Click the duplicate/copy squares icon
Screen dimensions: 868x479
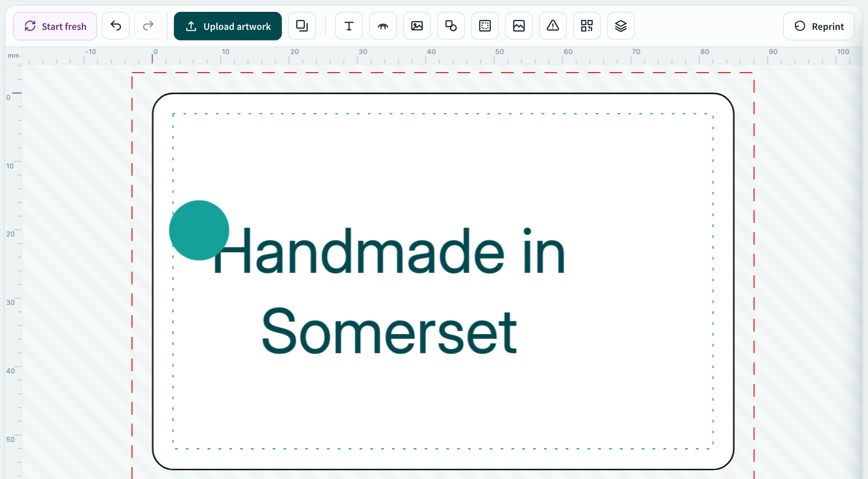coord(302,26)
